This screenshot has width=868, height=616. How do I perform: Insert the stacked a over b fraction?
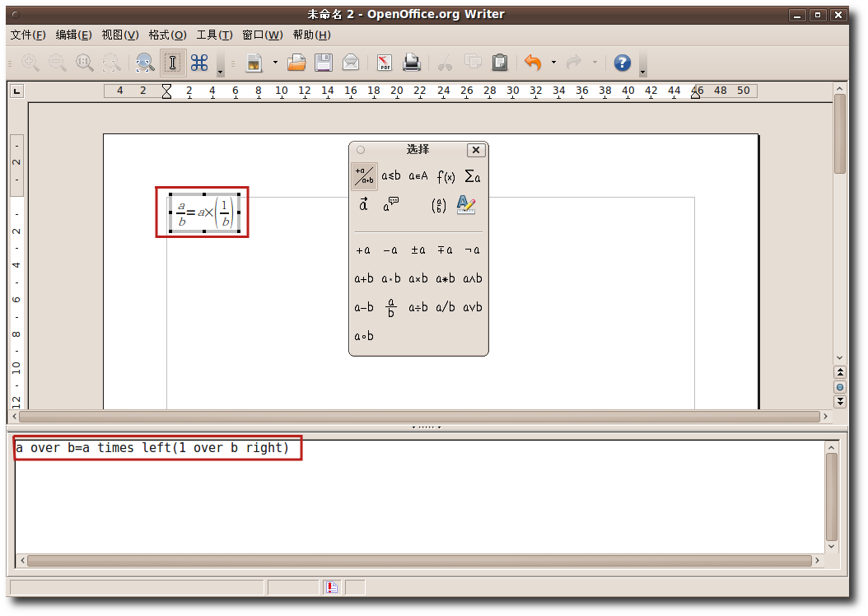[x=391, y=308]
